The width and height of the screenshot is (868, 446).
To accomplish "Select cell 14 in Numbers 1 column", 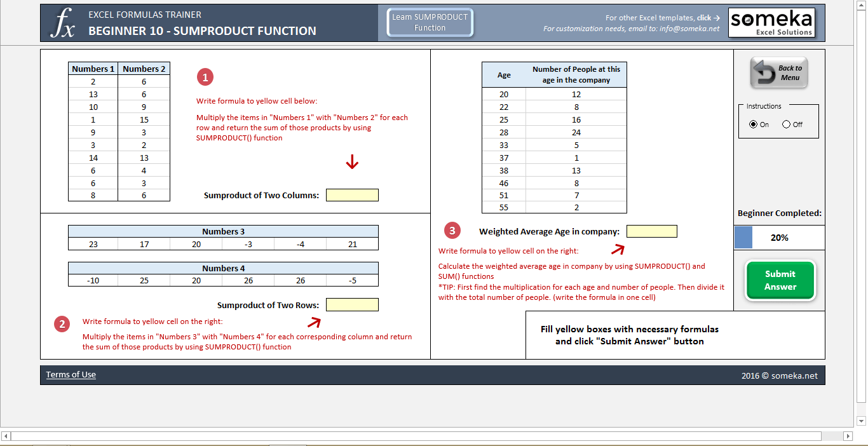I will [93, 158].
